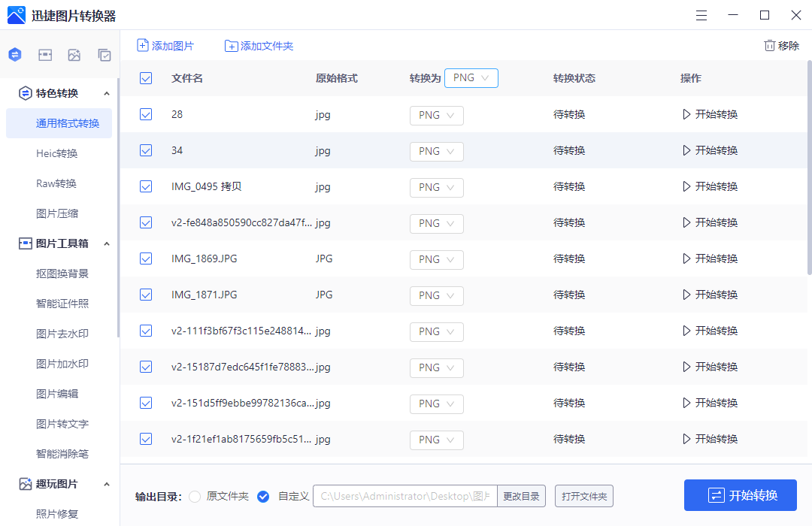Image resolution: width=812 pixels, height=526 pixels.
Task: Click play icon for v2-151d5ff9ebbe99782136ca file
Action: click(x=686, y=403)
